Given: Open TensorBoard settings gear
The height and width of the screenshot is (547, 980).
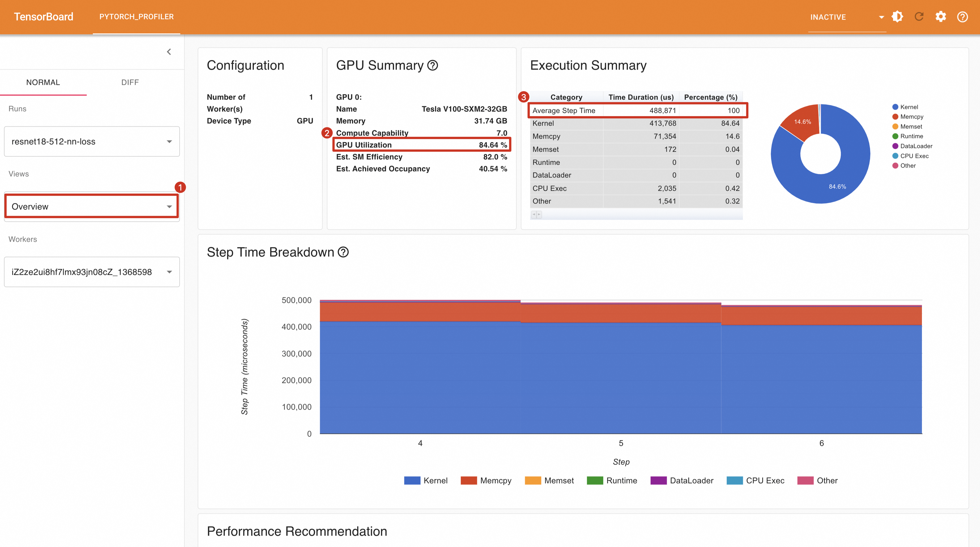Looking at the screenshot, I should (940, 17).
